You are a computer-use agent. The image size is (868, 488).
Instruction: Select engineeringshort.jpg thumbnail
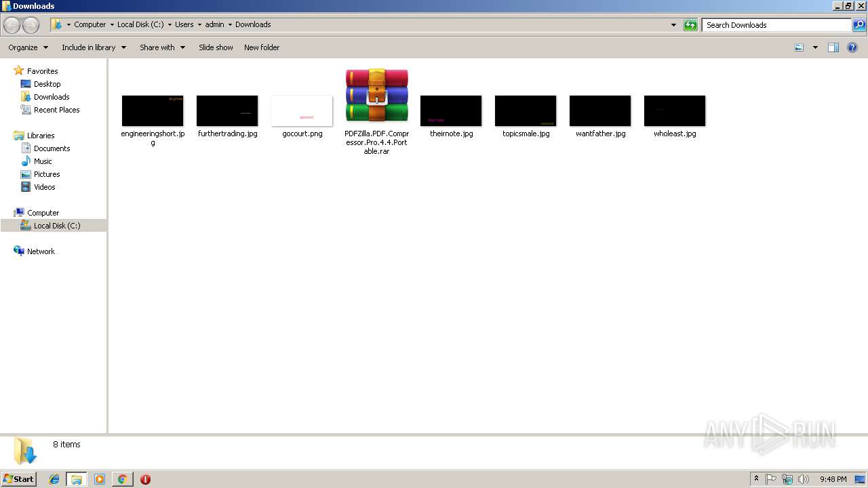(153, 110)
